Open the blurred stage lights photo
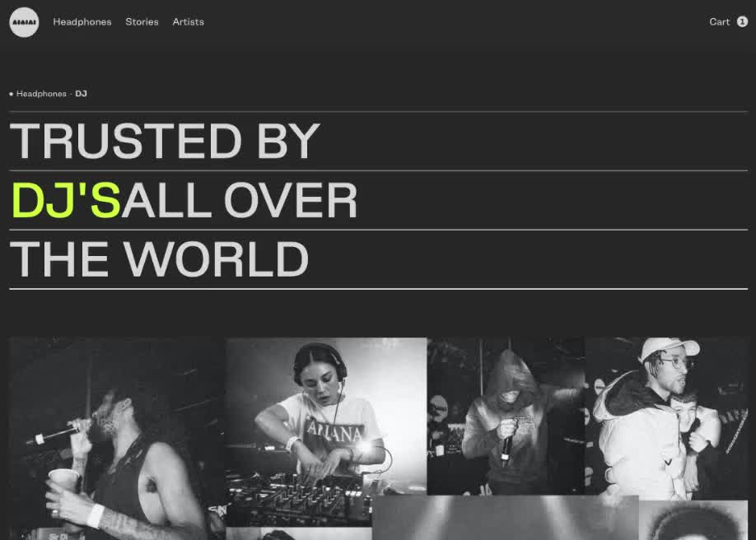The width and height of the screenshot is (756, 540). tap(506, 517)
